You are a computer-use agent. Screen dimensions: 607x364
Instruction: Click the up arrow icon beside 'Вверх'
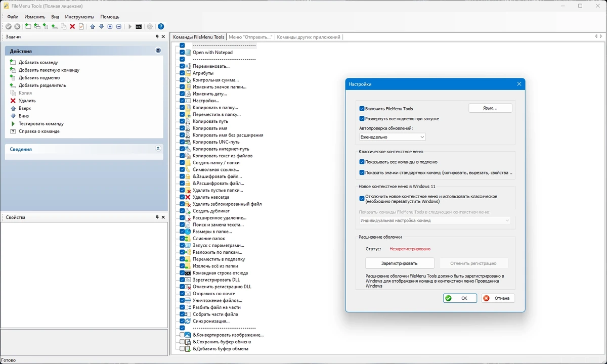(x=13, y=108)
